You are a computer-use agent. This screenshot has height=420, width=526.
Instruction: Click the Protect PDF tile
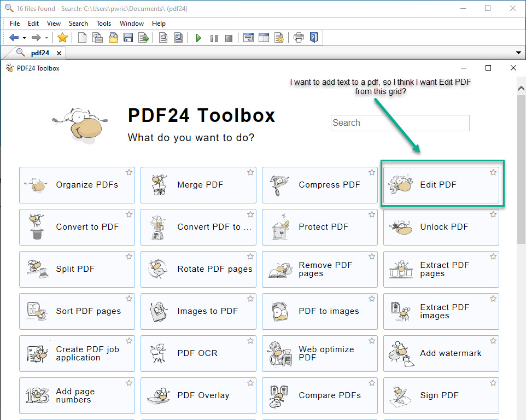click(320, 227)
